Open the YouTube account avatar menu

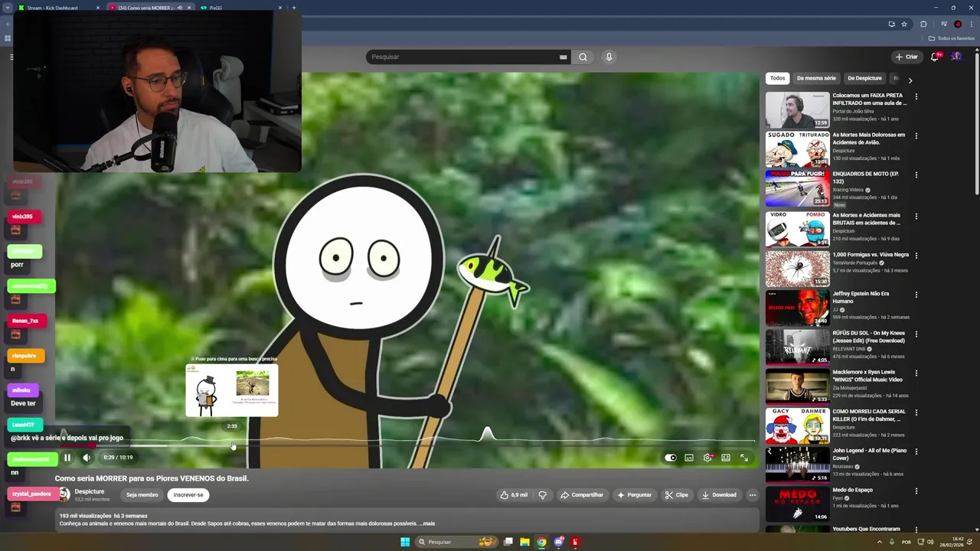pos(956,57)
